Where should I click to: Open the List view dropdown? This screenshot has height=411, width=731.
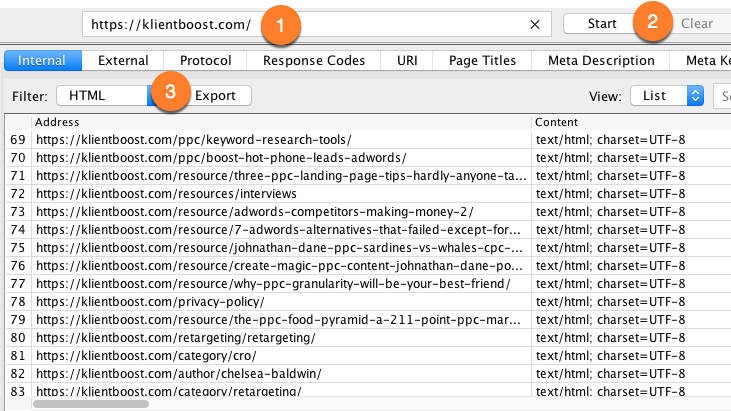(x=667, y=96)
